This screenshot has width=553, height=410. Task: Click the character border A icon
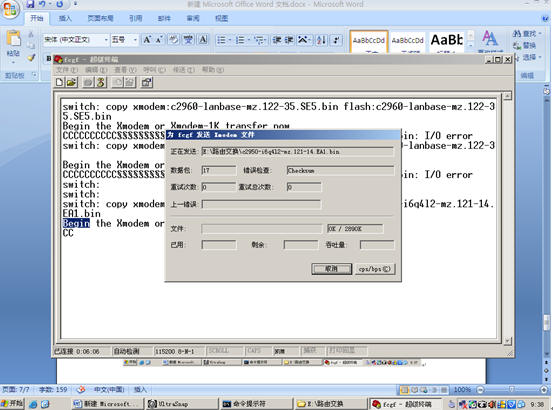click(203, 40)
